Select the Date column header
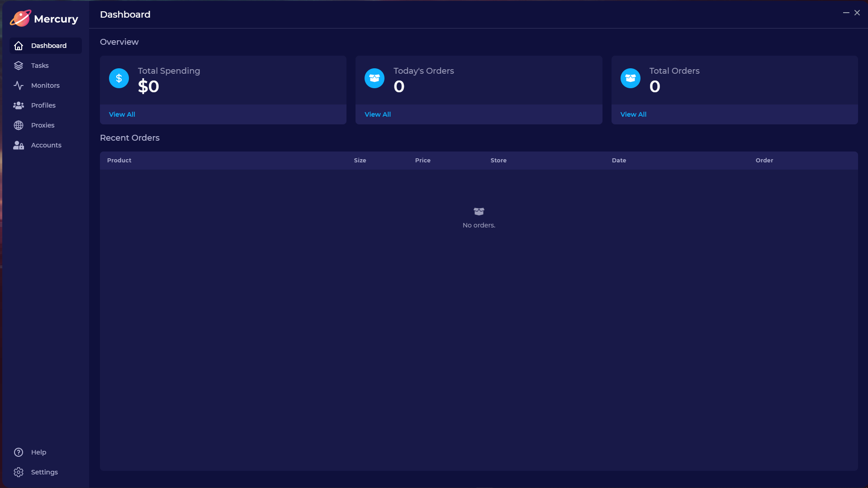This screenshot has height=488, width=868. click(619, 161)
